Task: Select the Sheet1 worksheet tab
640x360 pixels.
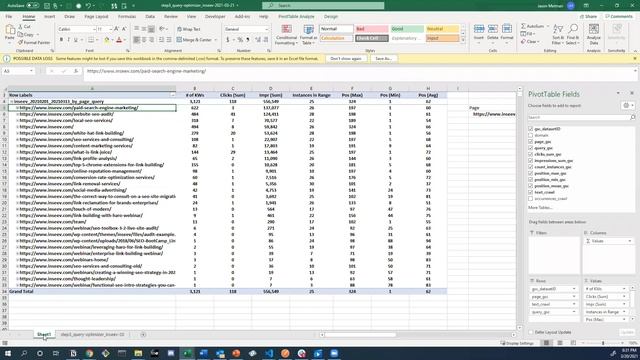Action: [x=44, y=335]
